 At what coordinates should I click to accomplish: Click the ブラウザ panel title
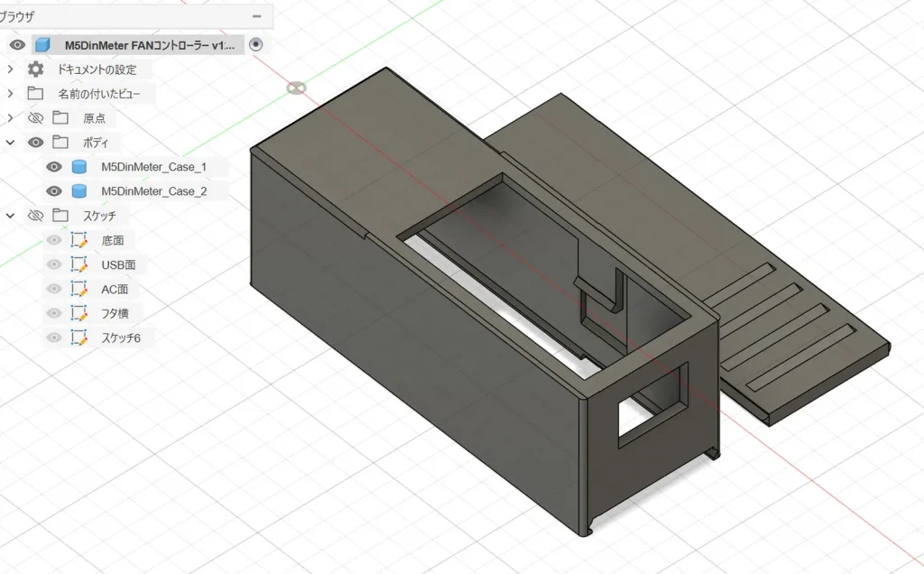point(18,16)
